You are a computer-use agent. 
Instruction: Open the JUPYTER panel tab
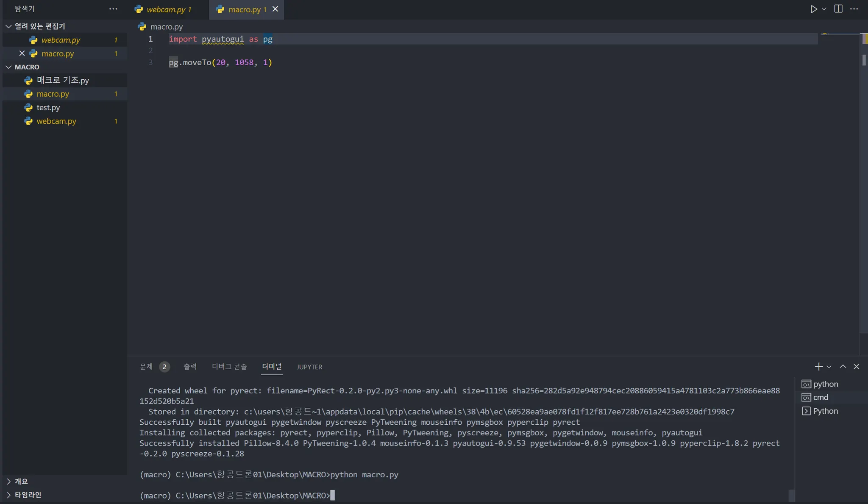tap(309, 367)
